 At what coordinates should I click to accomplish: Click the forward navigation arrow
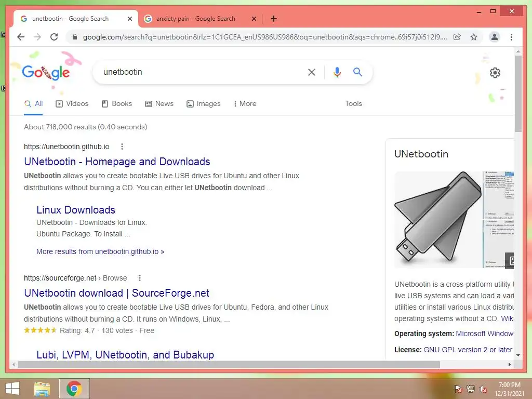(x=37, y=37)
